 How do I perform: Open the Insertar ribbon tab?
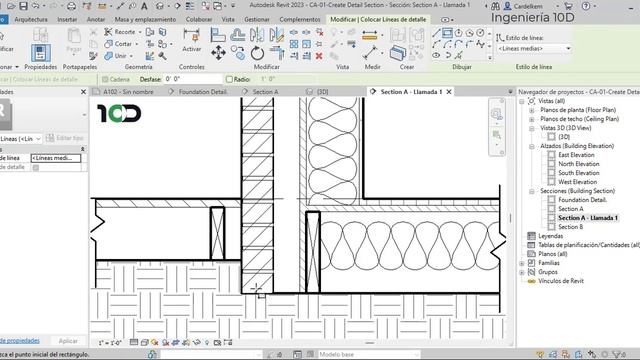(x=67, y=20)
